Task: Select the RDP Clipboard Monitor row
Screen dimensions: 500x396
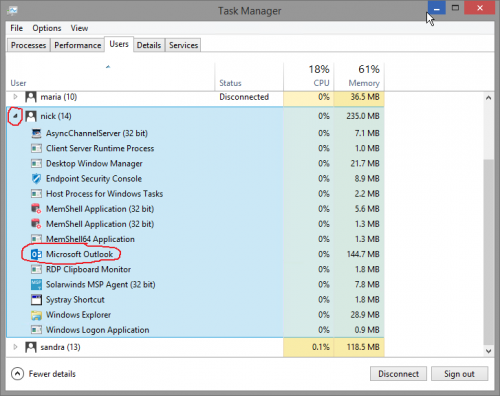Action: coord(195,269)
